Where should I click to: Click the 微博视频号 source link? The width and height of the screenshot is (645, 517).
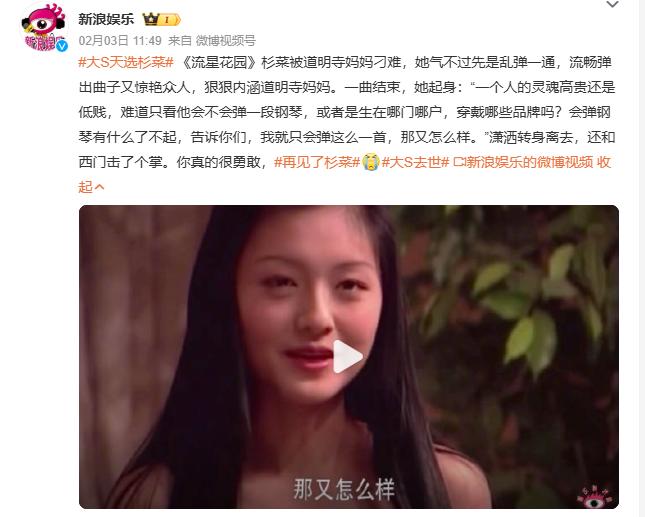point(225,41)
